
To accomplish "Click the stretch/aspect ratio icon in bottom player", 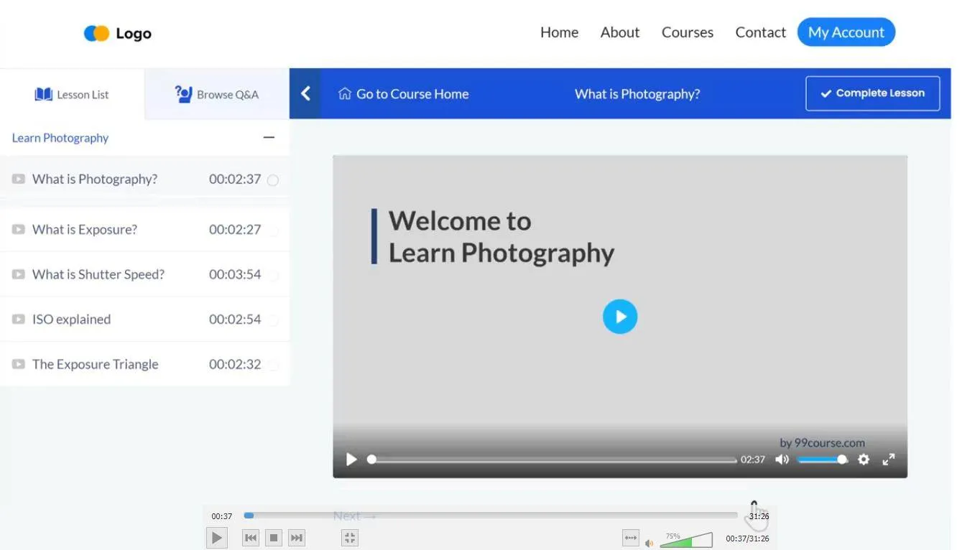I will tap(630, 538).
